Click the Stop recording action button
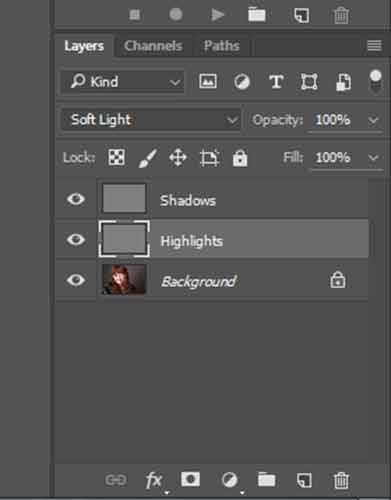391x500 pixels. pyautogui.click(x=135, y=15)
